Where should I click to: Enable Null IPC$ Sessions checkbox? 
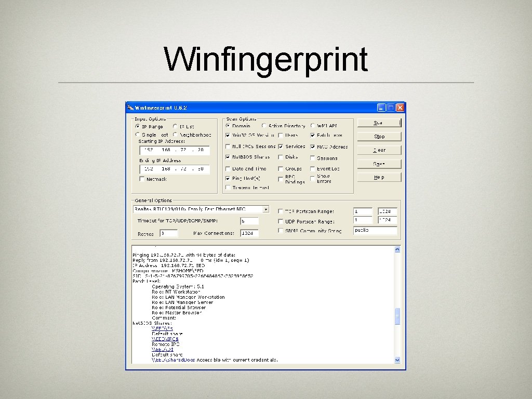(228, 147)
